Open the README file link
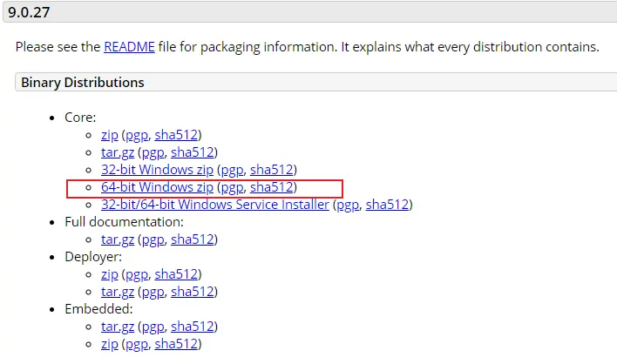617x364 pixels. (x=129, y=47)
